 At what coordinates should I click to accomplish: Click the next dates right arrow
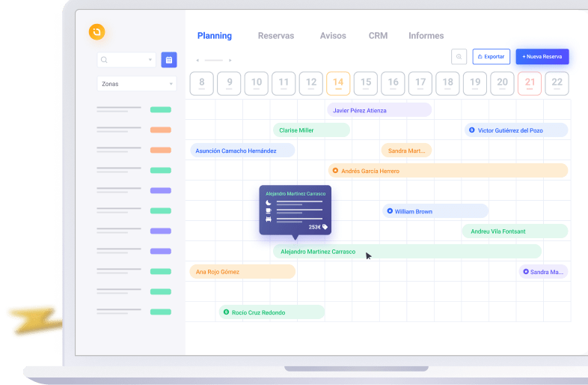230,60
